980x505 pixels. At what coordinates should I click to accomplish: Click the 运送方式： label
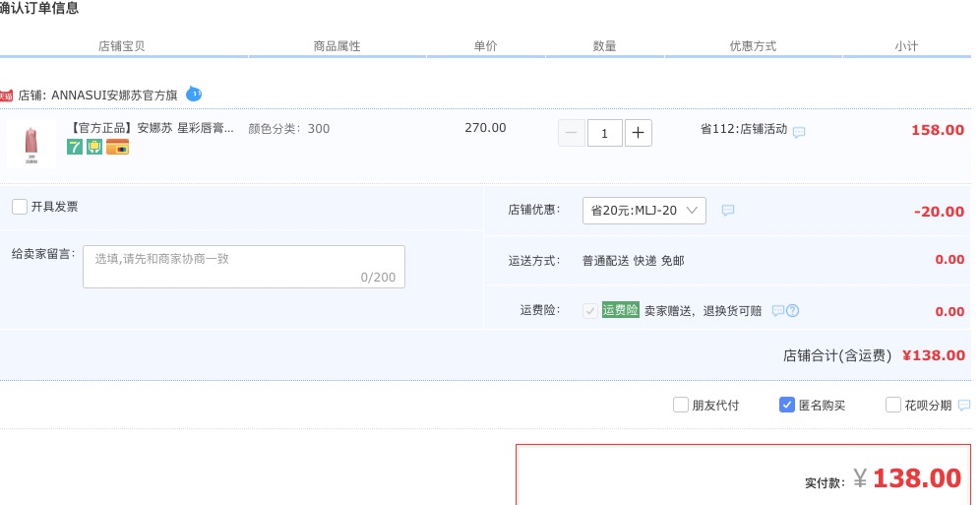(534, 261)
